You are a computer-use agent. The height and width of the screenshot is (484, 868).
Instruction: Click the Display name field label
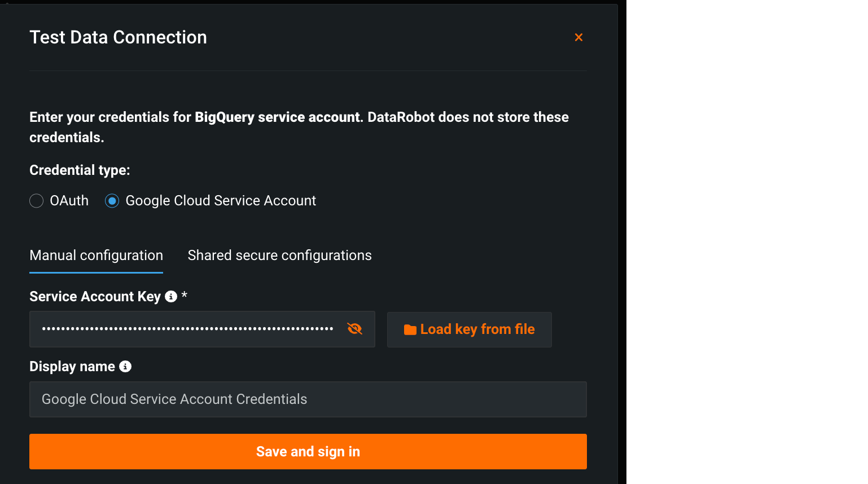(72, 367)
